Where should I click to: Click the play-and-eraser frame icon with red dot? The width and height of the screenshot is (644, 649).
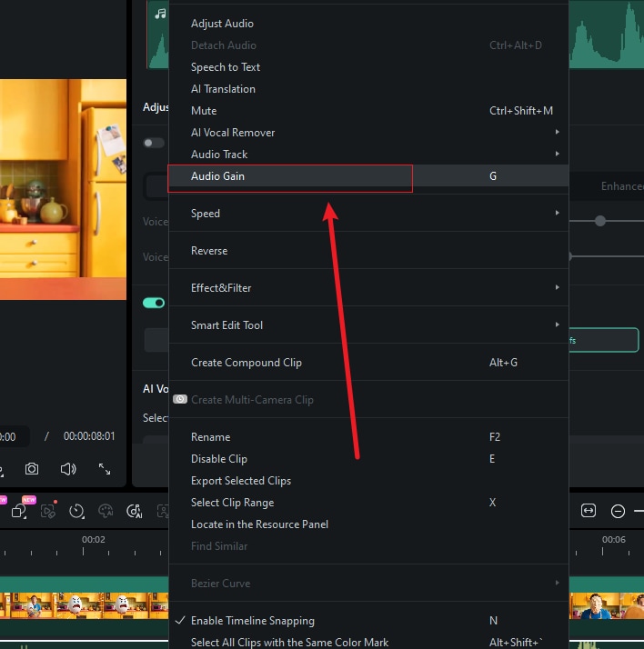coord(48,511)
